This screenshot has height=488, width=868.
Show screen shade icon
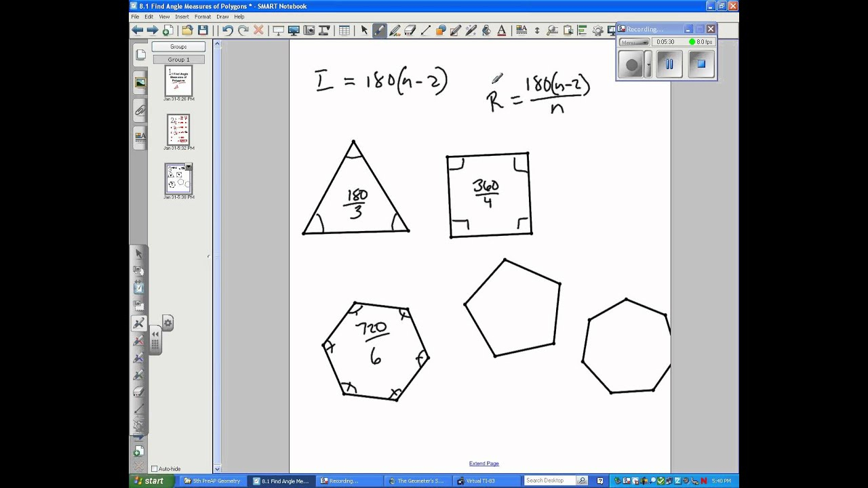278,30
